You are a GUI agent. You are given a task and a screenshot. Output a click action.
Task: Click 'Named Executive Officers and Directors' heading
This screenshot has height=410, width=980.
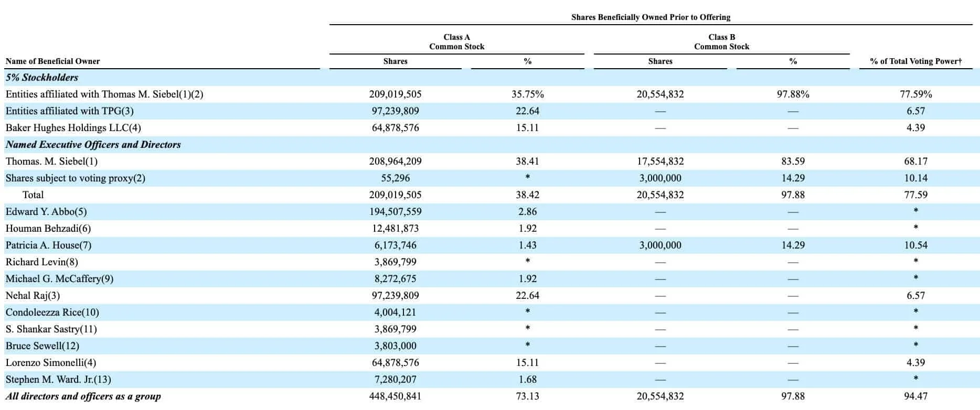[93, 145]
